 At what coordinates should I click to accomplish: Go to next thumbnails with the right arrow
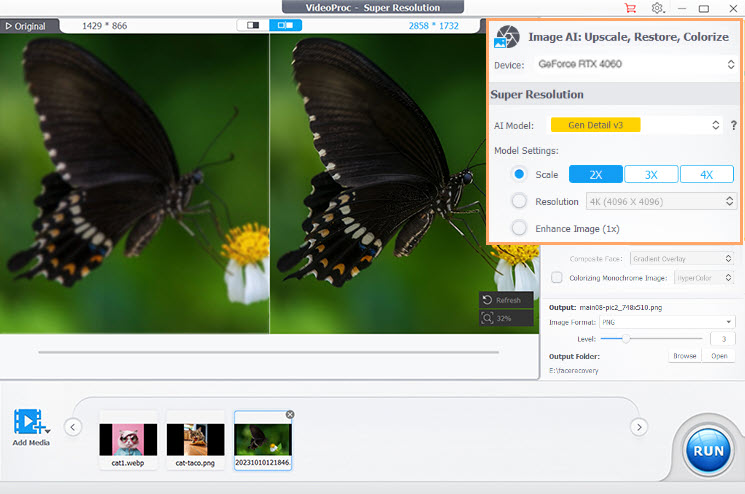(x=639, y=427)
